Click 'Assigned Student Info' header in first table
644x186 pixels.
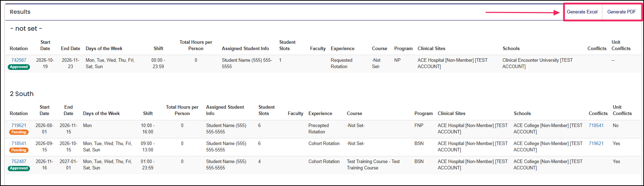pyautogui.click(x=245, y=49)
